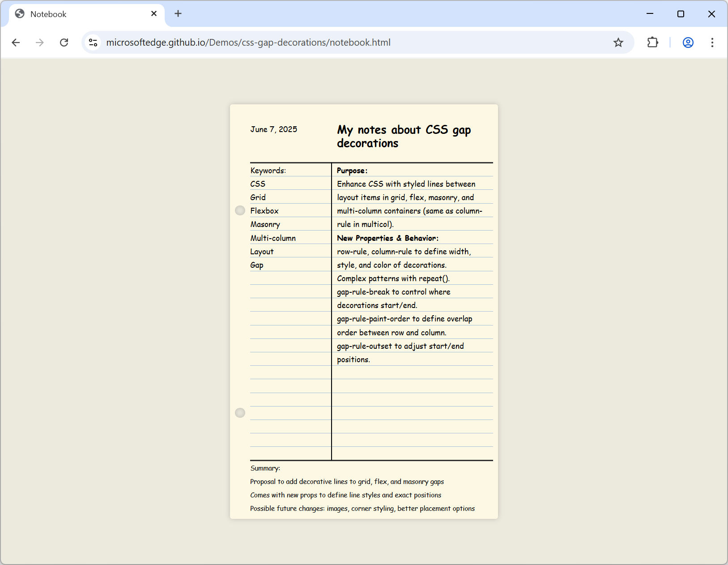This screenshot has width=728, height=565.
Task: Switch to the Notebook tab
Action: pos(67,14)
